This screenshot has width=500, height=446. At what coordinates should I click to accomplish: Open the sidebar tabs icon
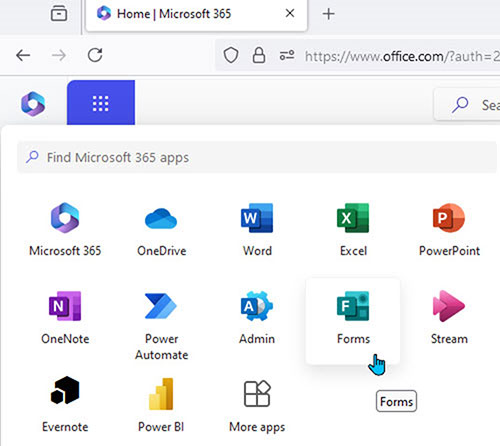point(59,14)
